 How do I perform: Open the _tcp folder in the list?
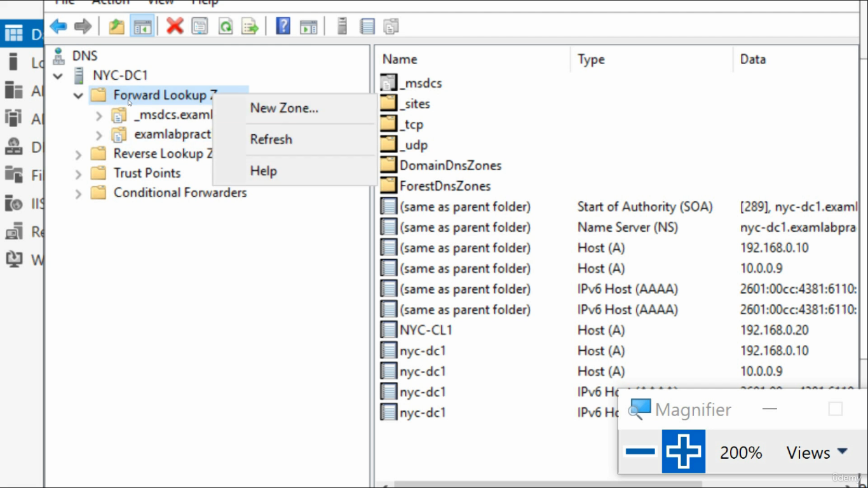pyautogui.click(x=411, y=125)
